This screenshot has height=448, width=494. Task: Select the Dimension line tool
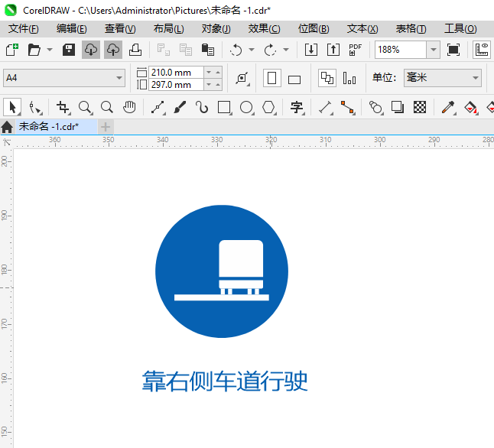[x=326, y=108]
